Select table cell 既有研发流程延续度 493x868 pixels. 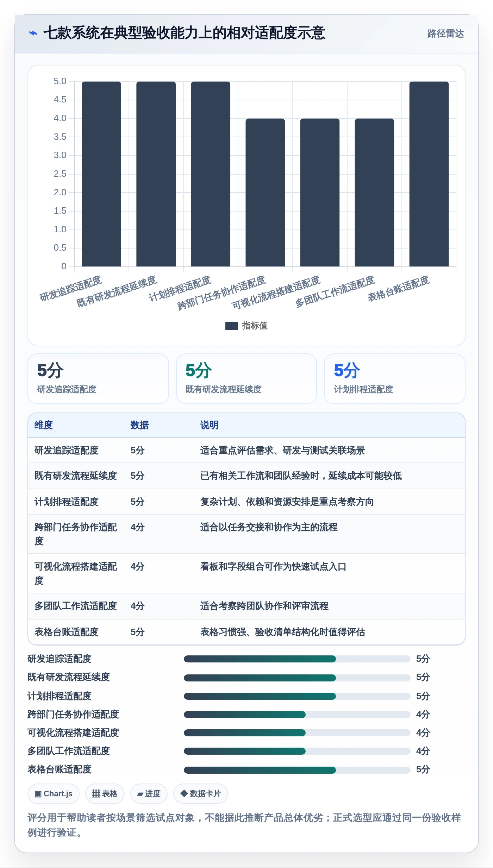76,476
